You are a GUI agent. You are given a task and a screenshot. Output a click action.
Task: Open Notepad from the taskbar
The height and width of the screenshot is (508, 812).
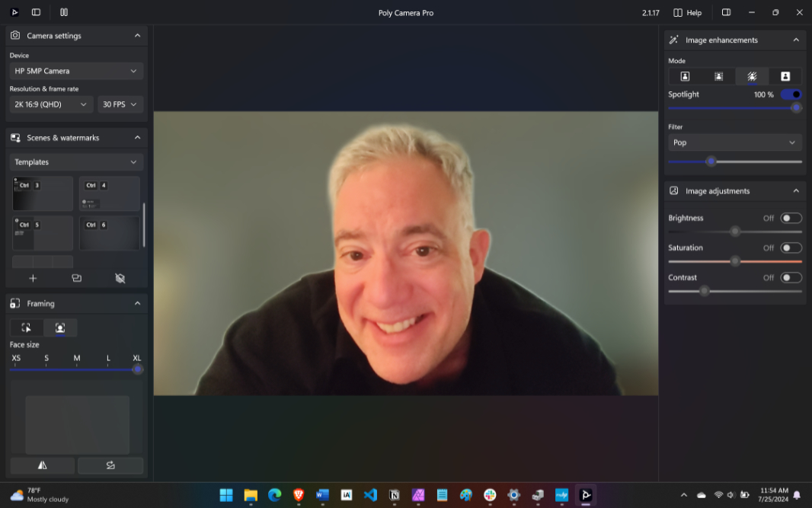(x=443, y=495)
